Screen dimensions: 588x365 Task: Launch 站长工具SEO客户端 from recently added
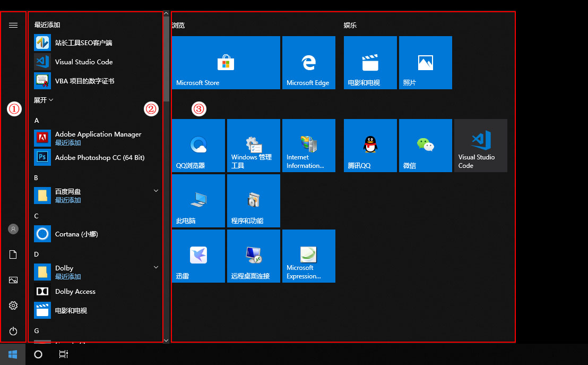[96, 43]
